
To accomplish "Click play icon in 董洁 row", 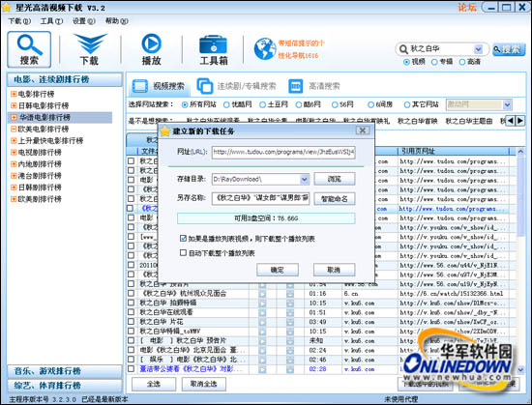I will [262, 369].
